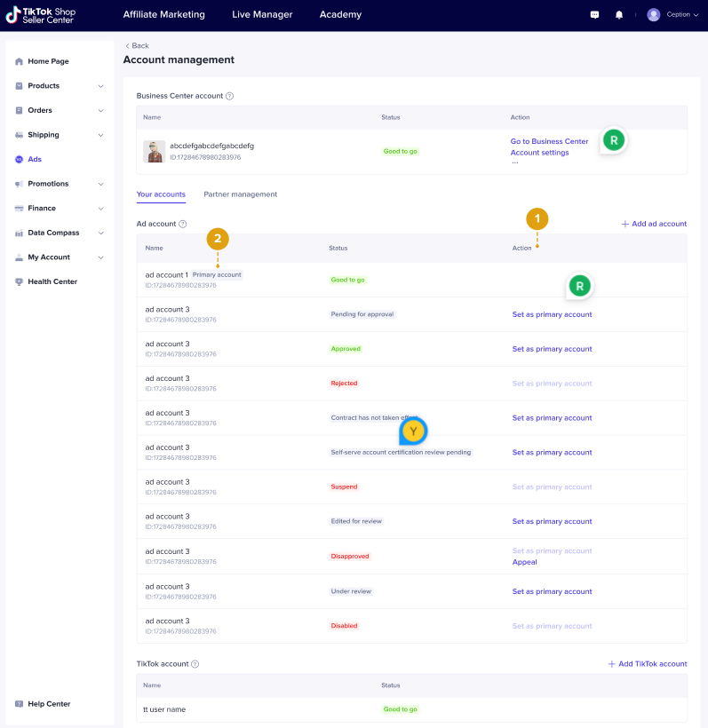Click Add ad account button
The width and height of the screenshot is (708, 728).
pyautogui.click(x=653, y=224)
